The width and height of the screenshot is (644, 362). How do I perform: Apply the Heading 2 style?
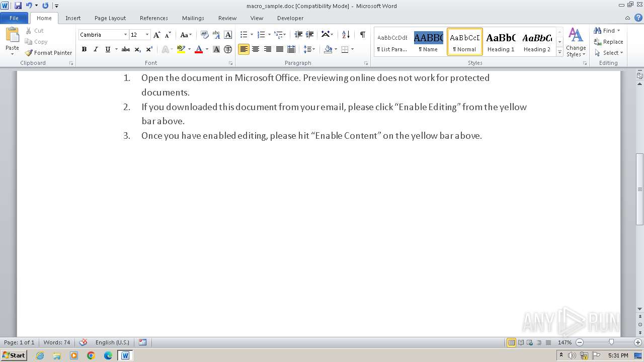click(x=537, y=42)
